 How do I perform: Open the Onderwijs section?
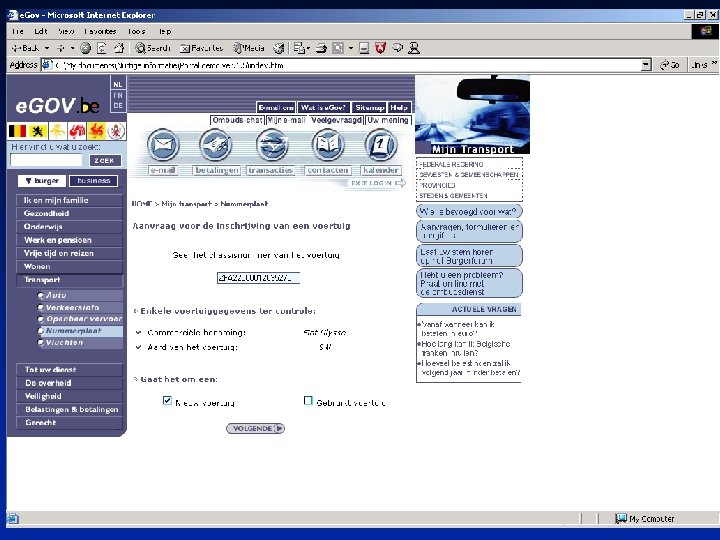tap(70, 227)
